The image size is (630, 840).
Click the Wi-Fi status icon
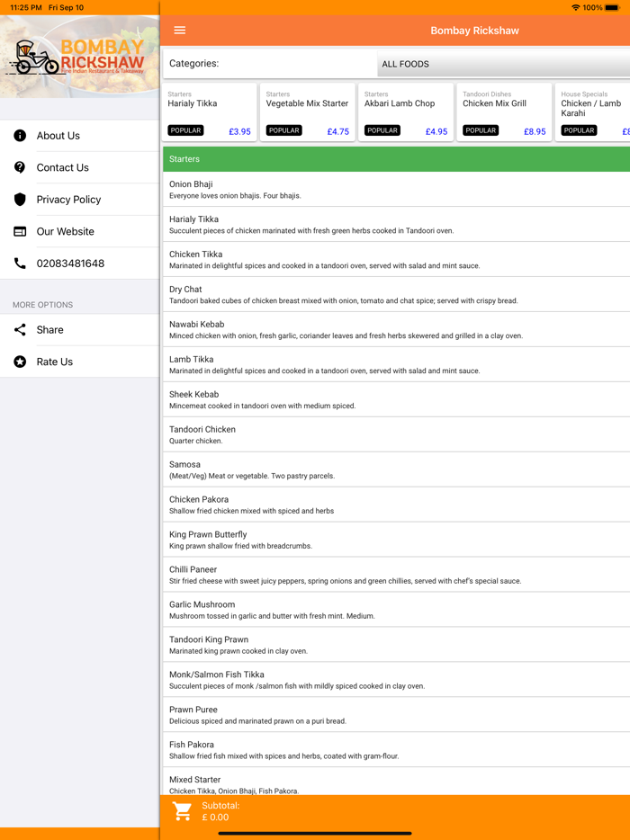pos(575,7)
